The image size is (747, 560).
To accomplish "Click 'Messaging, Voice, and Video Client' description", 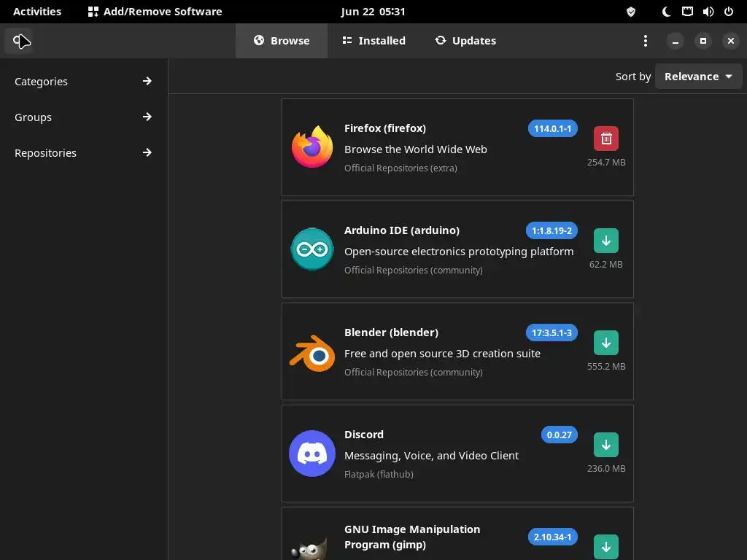I will (x=431, y=456).
